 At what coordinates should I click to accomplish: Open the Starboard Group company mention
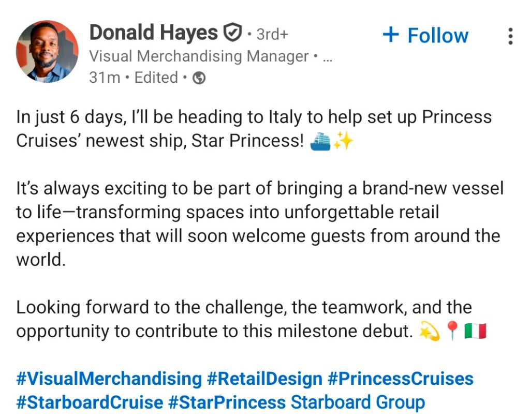(x=358, y=402)
